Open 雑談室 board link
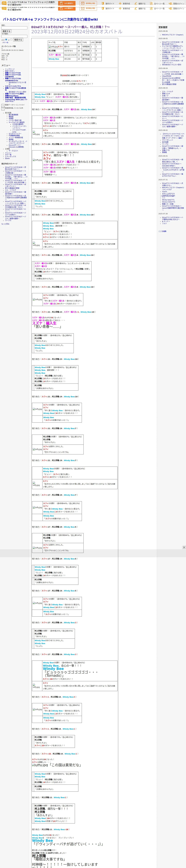The height and width of the screenshot is (868, 186). point(11,117)
